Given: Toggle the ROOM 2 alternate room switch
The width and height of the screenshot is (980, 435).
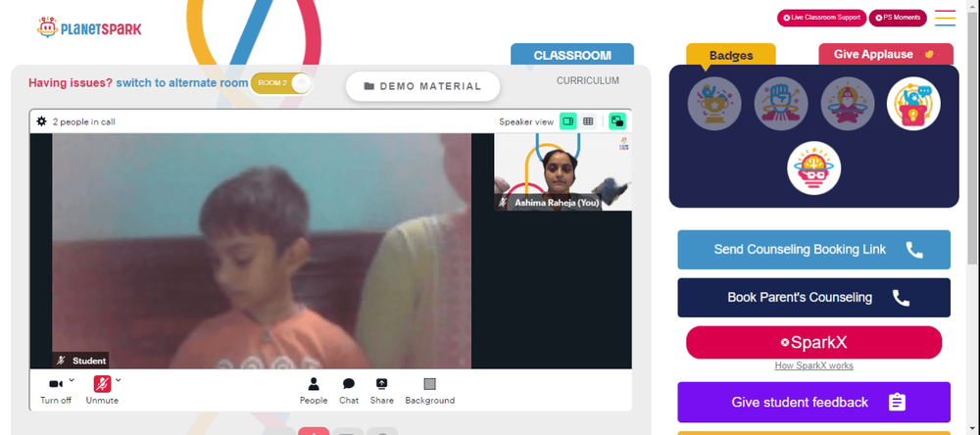Looking at the screenshot, I should tap(281, 83).
